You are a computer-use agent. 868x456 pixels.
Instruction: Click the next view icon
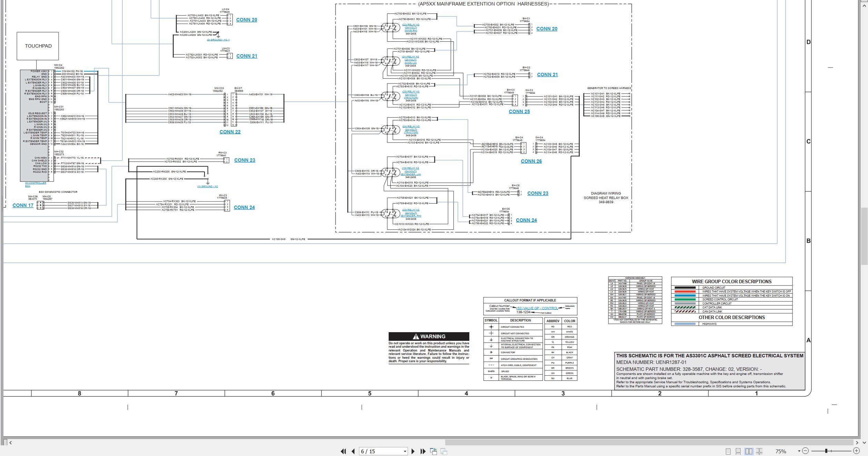(444, 451)
